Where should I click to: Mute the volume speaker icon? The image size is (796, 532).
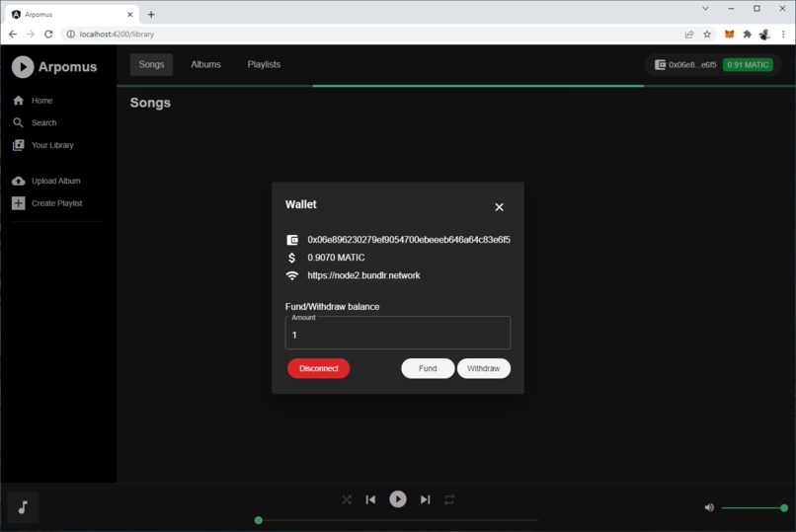[709, 507]
